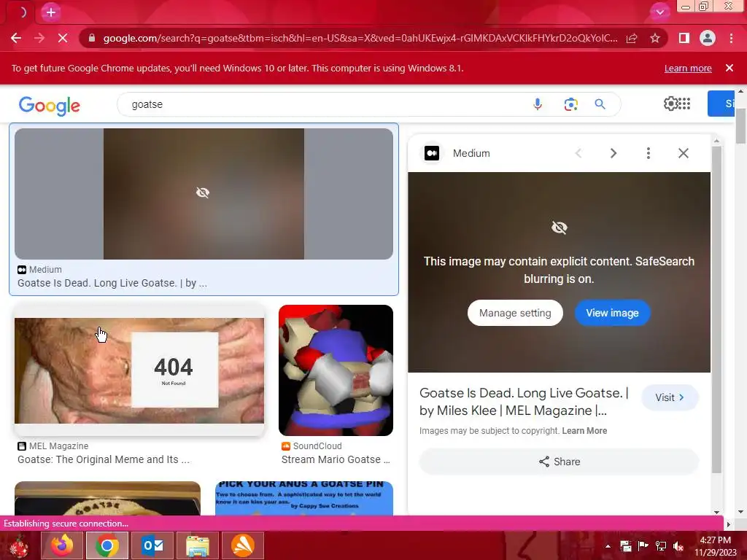Open Outlook from the taskbar
Screen dimensions: 747x560
click(x=152, y=545)
